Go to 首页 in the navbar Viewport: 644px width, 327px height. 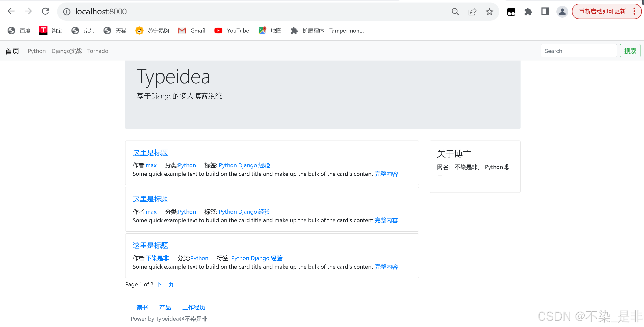tap(12, 51)
